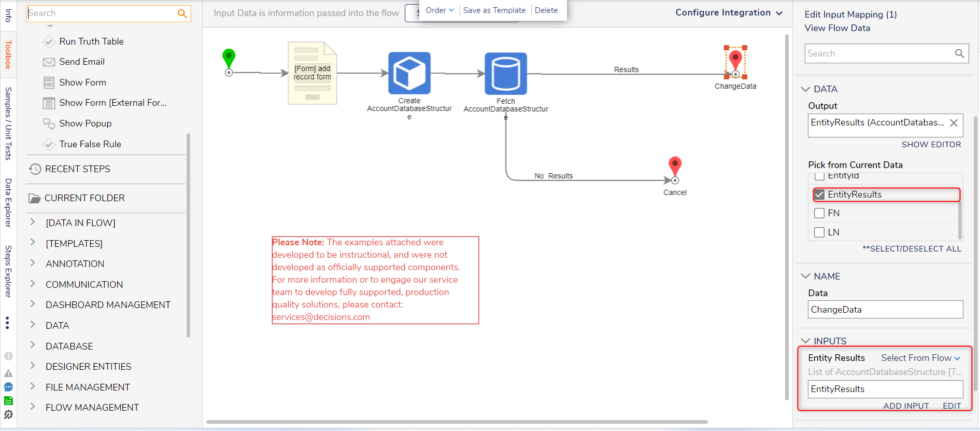Collapse the NAME section in properties
Viewport: 980px width, 431px height.
point(805,276)
